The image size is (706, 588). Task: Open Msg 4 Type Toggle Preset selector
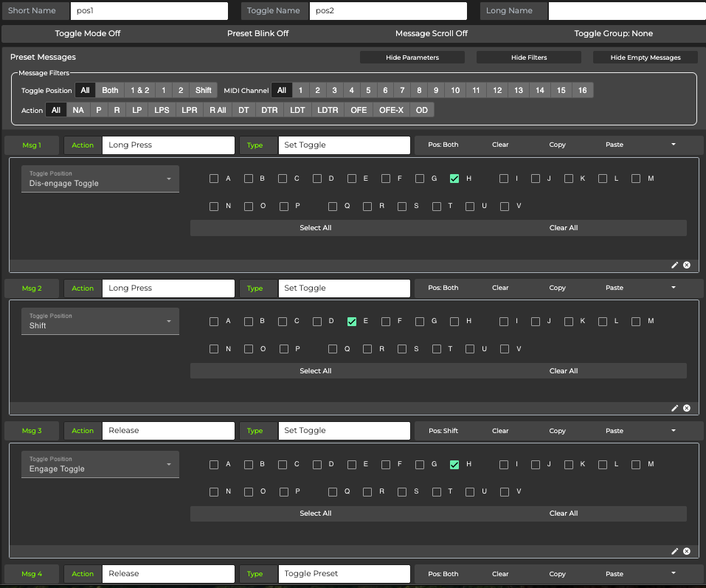pos(344,573)
